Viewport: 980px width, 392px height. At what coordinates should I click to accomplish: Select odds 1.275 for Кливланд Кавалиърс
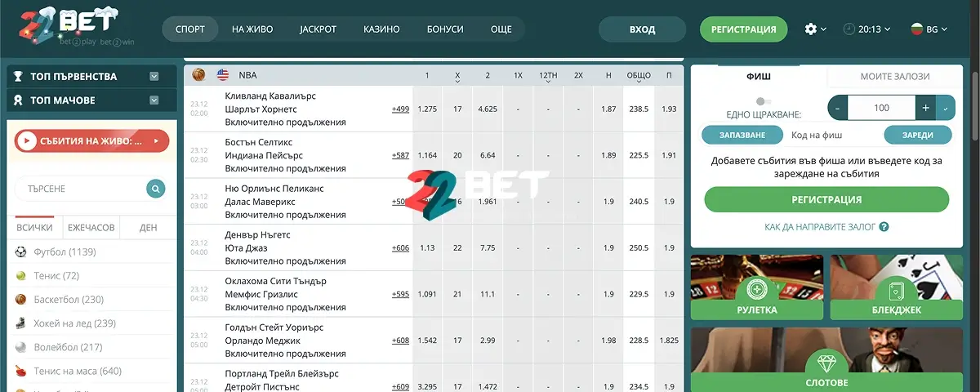click(x=427, y=109)
